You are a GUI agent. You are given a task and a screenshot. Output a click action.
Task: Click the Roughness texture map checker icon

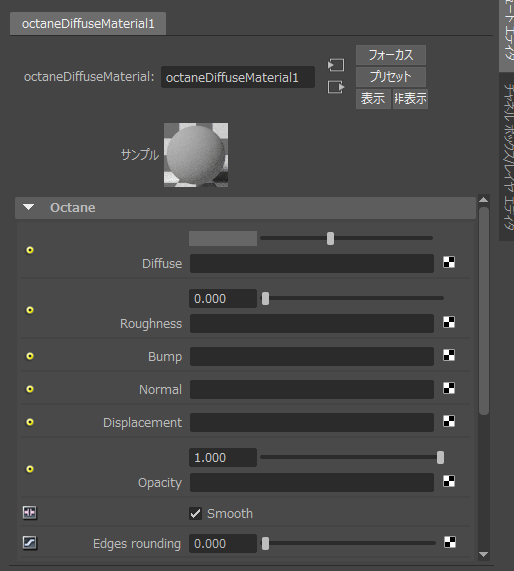point(449,322)
